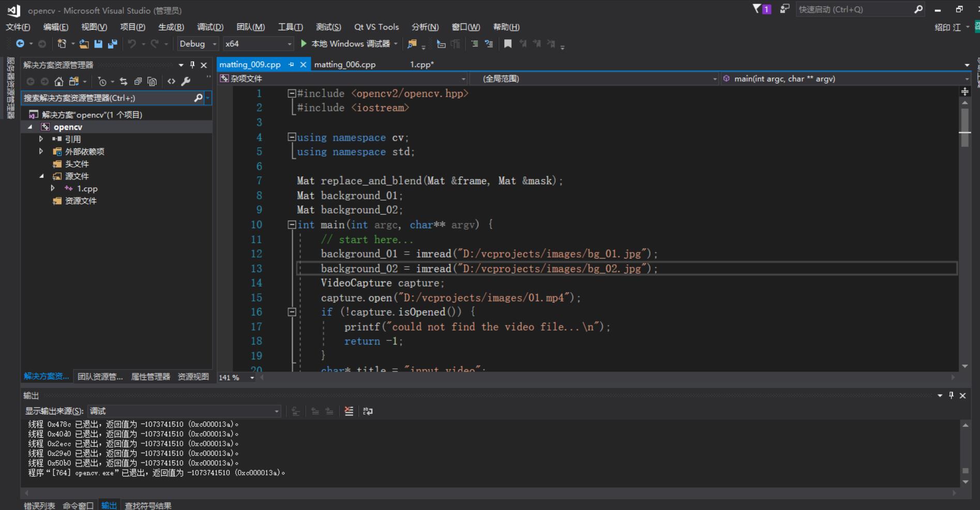Click the Quick Launch search magnifier
The width and height of the screenshot is (980, 510).
click(x=918, y=9)
